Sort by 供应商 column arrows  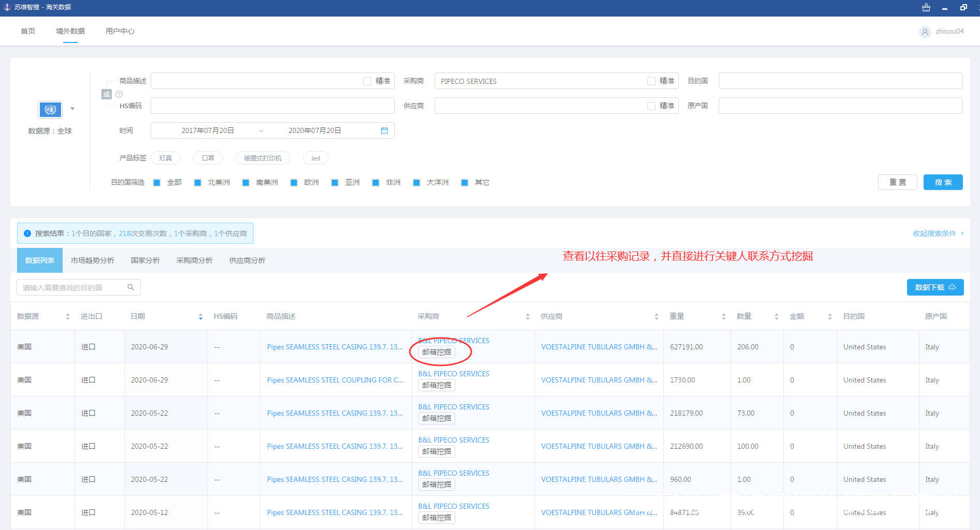pos(657,317)
